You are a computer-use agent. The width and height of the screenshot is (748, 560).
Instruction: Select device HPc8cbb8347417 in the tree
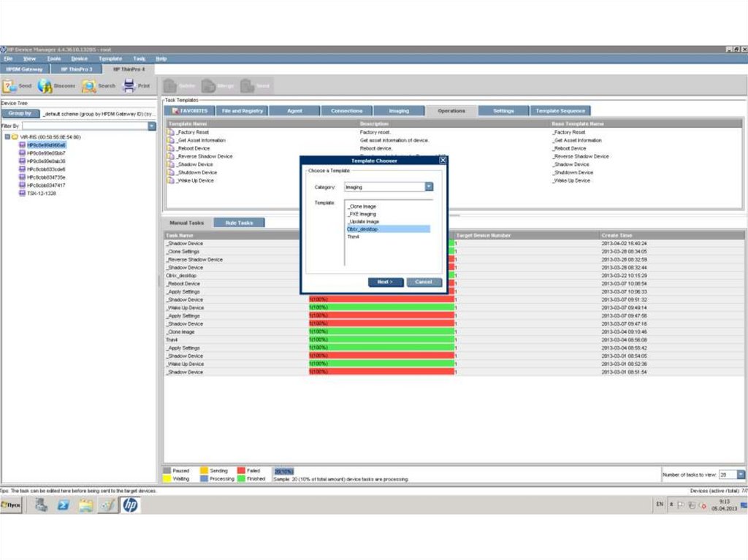click(x=46, y=185)
